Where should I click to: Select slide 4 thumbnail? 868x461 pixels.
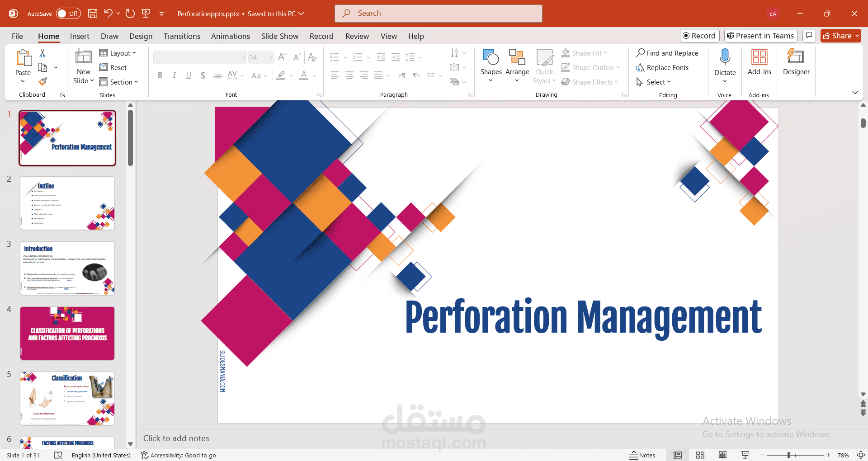[x=67, y=333]
